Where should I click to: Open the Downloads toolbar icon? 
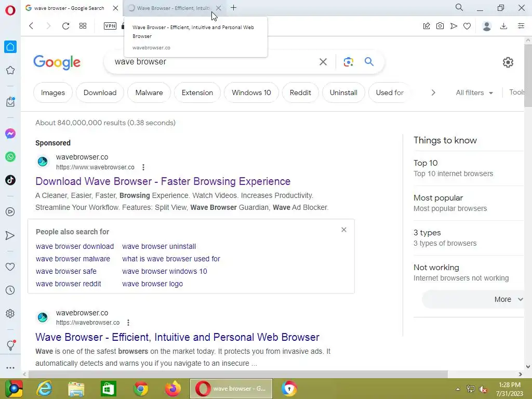click(x=504, y=26)
